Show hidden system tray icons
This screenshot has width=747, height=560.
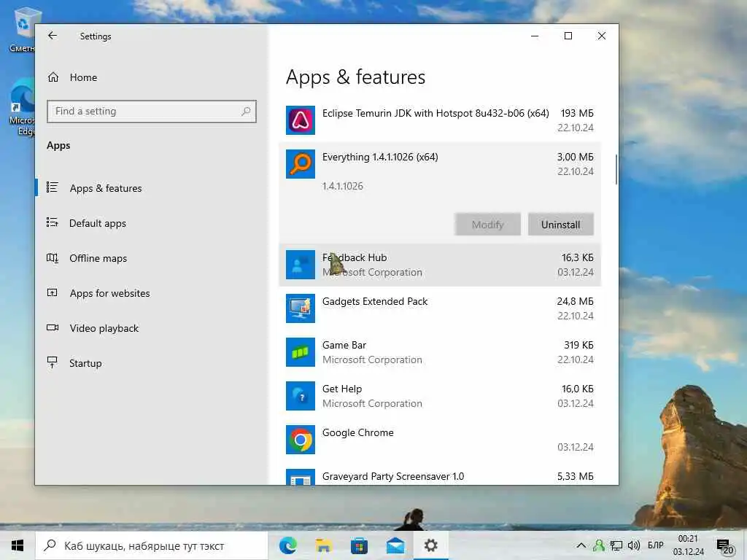pyautogui.click(x=581, y=545)
